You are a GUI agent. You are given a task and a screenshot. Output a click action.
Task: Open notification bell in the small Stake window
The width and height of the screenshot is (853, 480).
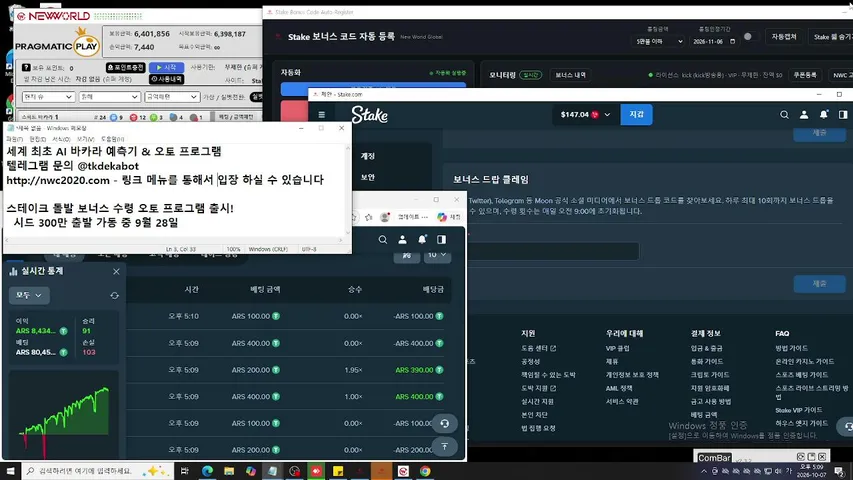pos(422,239)
